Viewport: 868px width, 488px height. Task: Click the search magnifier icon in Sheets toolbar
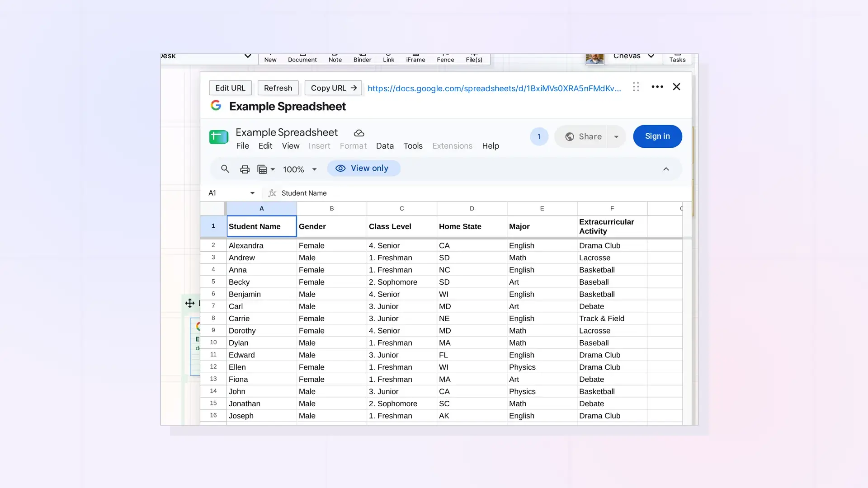point(225,169)
